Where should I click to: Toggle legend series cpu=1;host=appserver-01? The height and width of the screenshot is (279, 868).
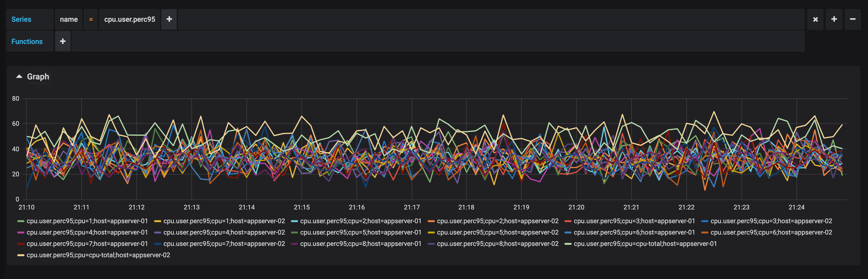tap(87, 221)
